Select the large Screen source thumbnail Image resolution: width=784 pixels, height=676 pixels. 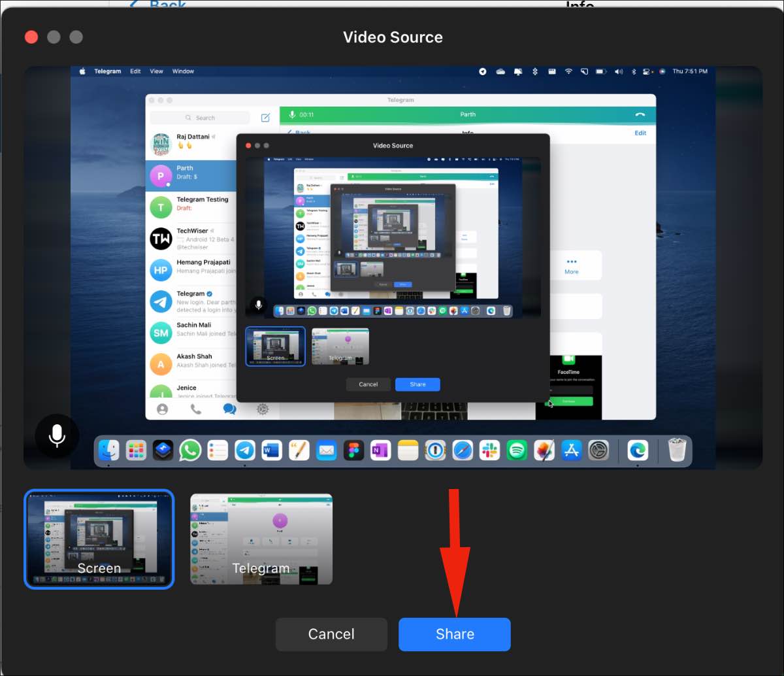[99, 539]
